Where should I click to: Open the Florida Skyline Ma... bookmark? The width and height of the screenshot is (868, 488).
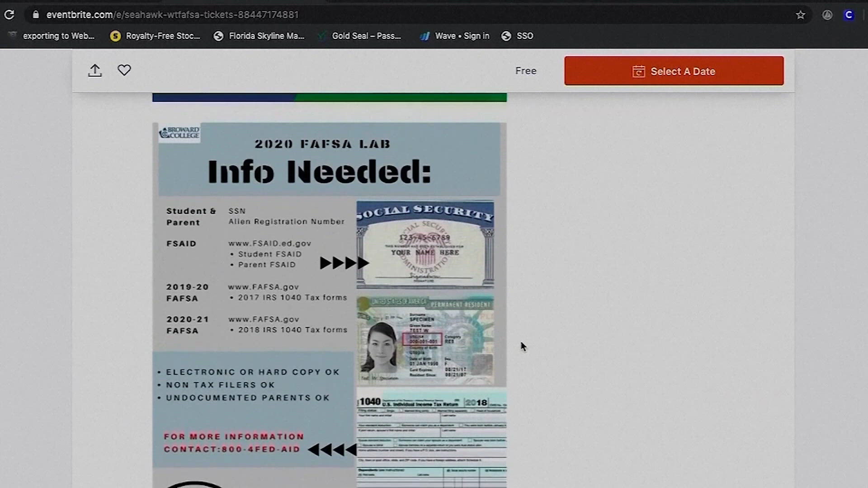click(x=259, y=36)
